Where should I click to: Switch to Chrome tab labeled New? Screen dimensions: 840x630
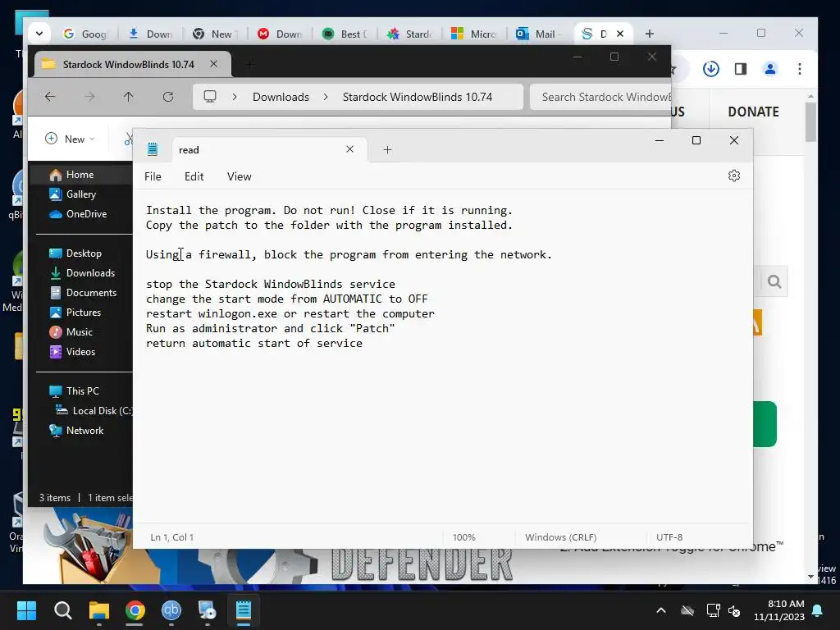click(214, 34)
